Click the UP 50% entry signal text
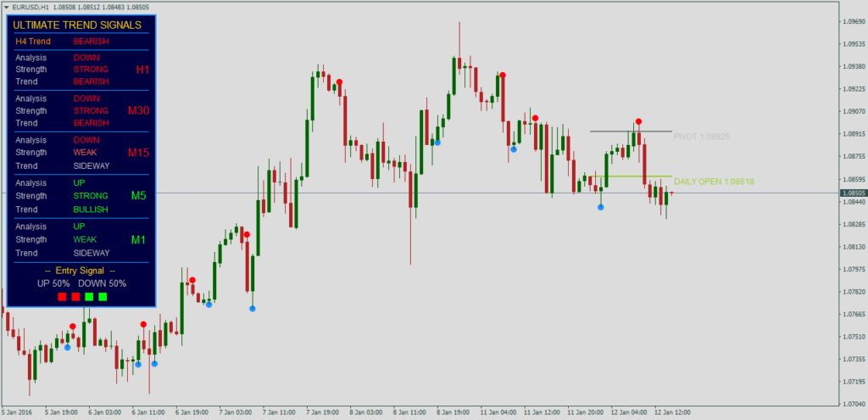Image resolution: width=868 pixels, height=420 pixels. (53, 283)
